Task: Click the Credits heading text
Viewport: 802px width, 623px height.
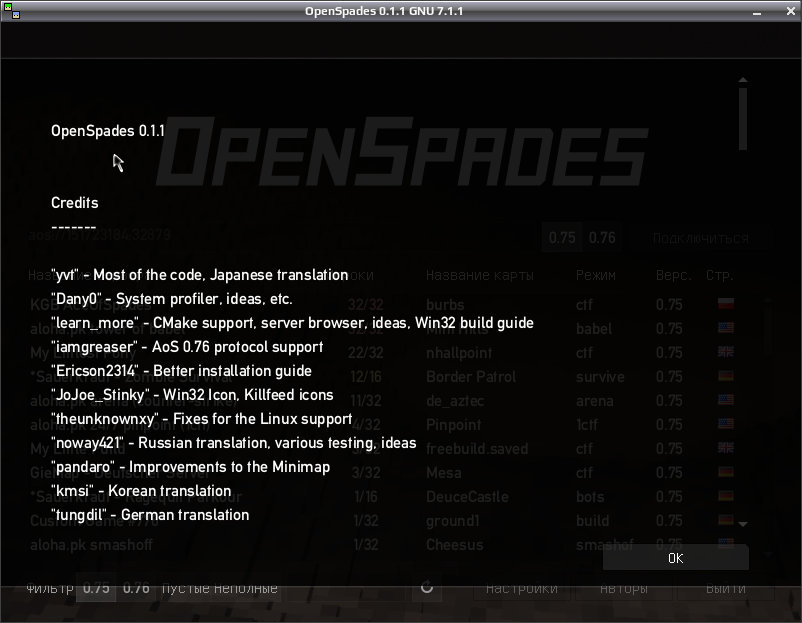Action: tap(75, 203)
